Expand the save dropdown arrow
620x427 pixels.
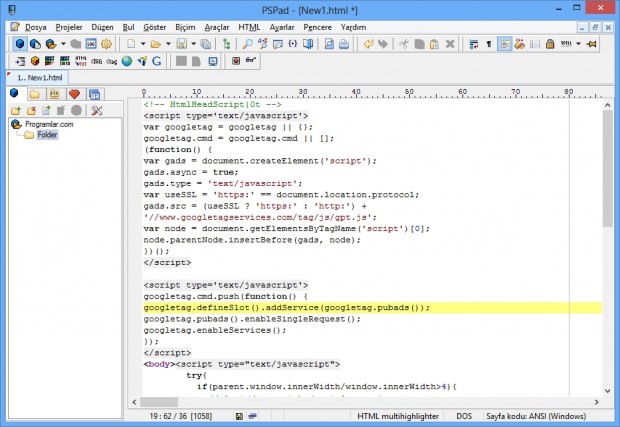tap(193, 44)
